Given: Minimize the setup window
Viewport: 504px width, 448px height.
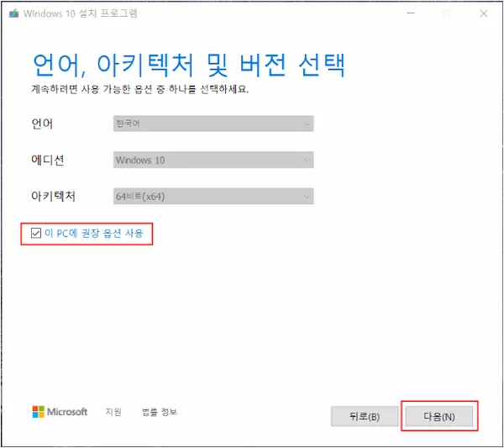Looking at the screenshot, I should (411, 13).
